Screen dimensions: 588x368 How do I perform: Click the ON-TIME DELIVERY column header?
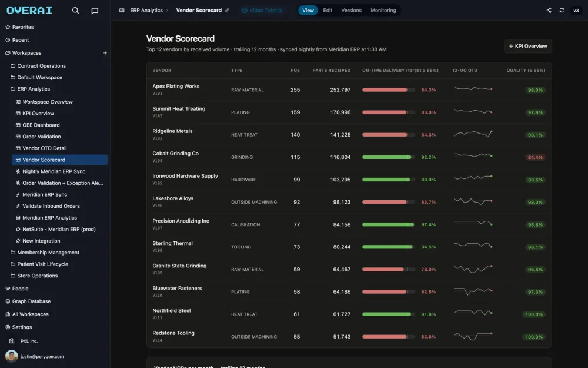(x=400, y=71)
